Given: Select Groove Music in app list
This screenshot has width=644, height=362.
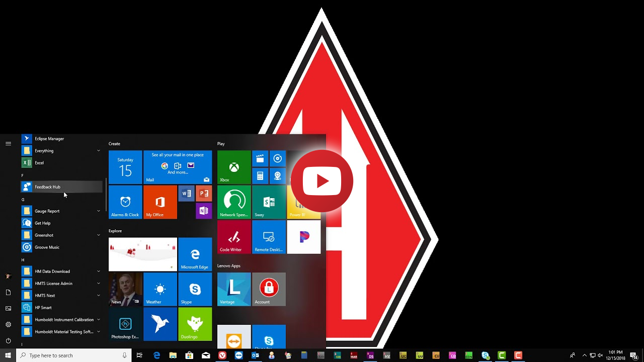Looking at the screenshot, I should pos(47,247).
